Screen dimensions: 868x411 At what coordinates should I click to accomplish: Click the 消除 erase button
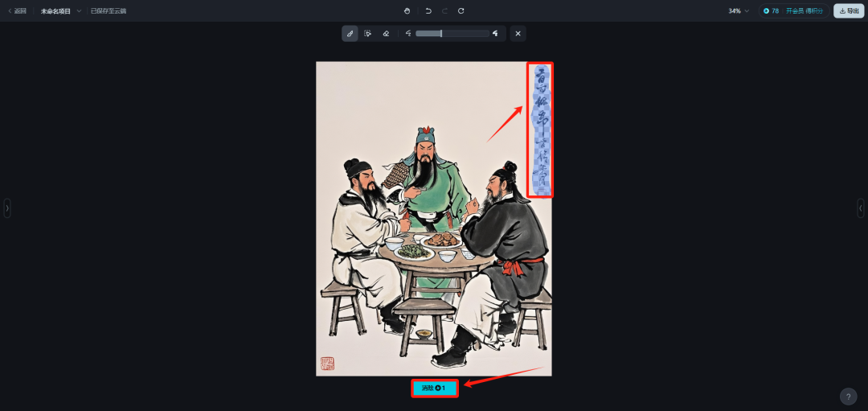pos(435,388)
